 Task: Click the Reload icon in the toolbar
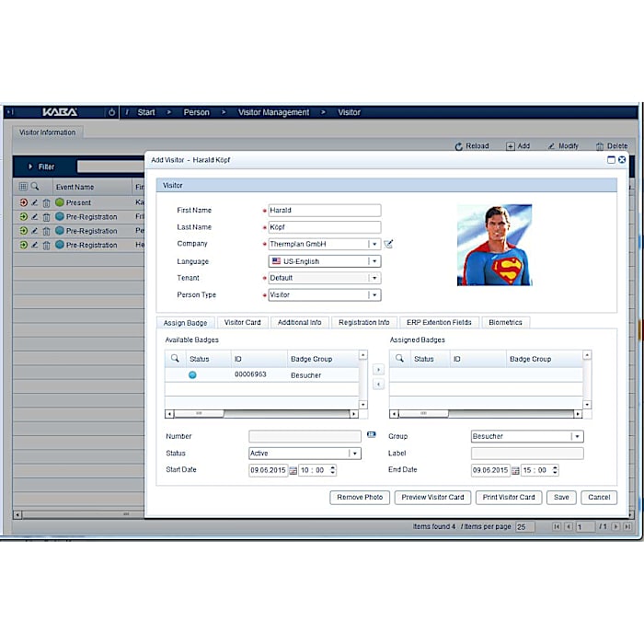459,146
